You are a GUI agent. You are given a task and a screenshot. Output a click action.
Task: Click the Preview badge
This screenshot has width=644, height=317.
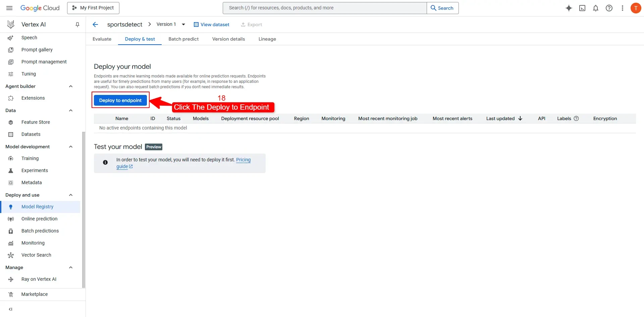(154, 147)
